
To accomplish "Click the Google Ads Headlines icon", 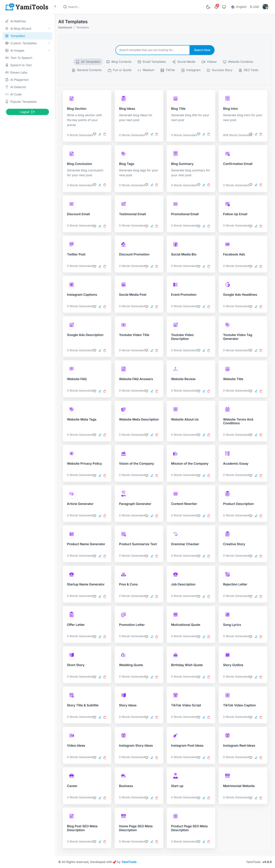I will click(228, 285).
